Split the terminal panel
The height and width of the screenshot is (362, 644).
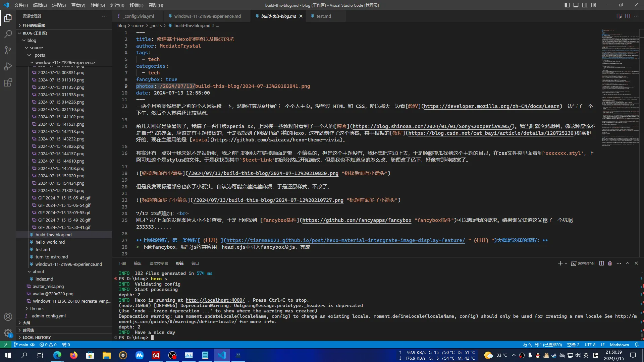(601, 263)
